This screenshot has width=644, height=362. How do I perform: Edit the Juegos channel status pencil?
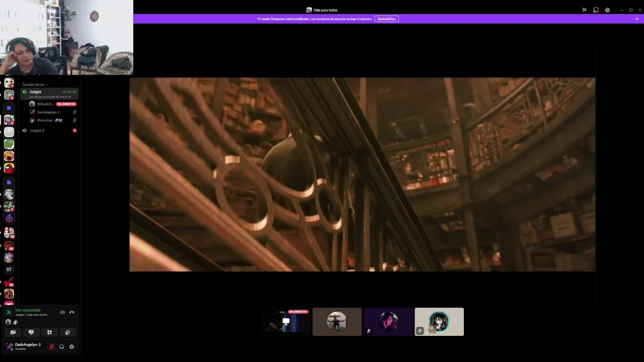69,97
